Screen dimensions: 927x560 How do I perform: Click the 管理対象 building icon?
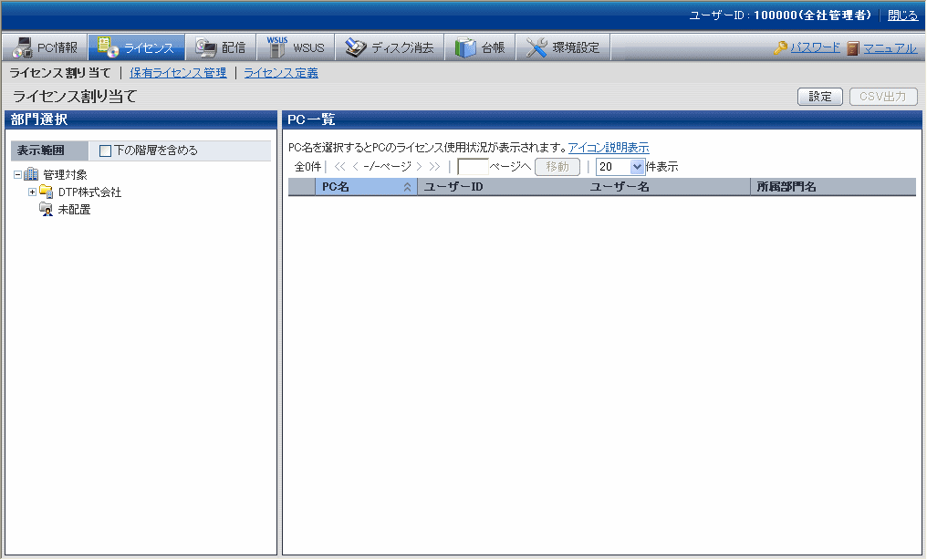pos(31,174)
